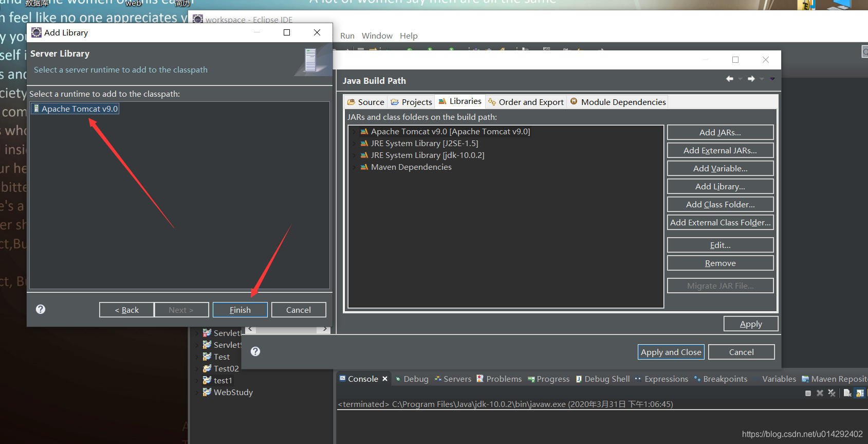Image resolution: width=868 pixels, height=444 pixels.
Task: Open the Debug view tab
Action: pos(412,379)
